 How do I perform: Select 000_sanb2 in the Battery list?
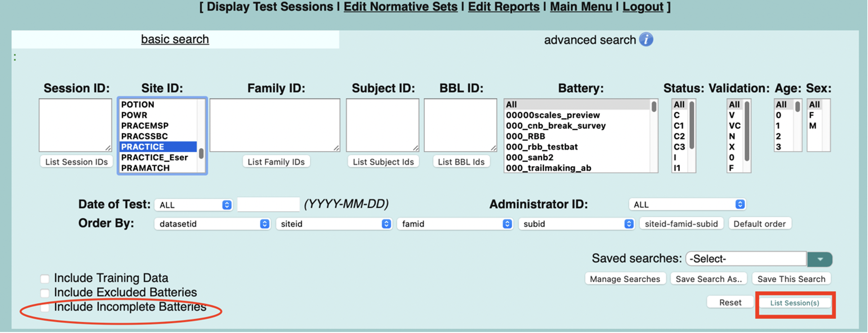(x=577, y=158)
